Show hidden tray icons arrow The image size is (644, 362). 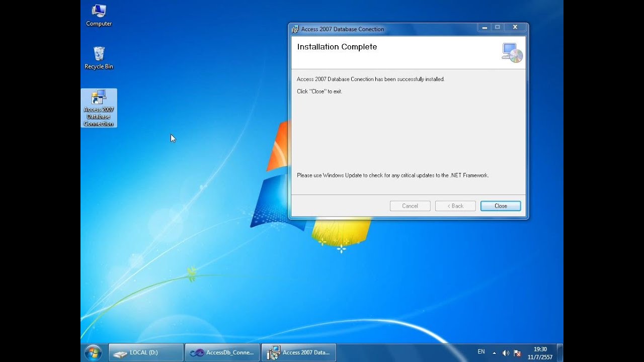(x=494, y=353)
